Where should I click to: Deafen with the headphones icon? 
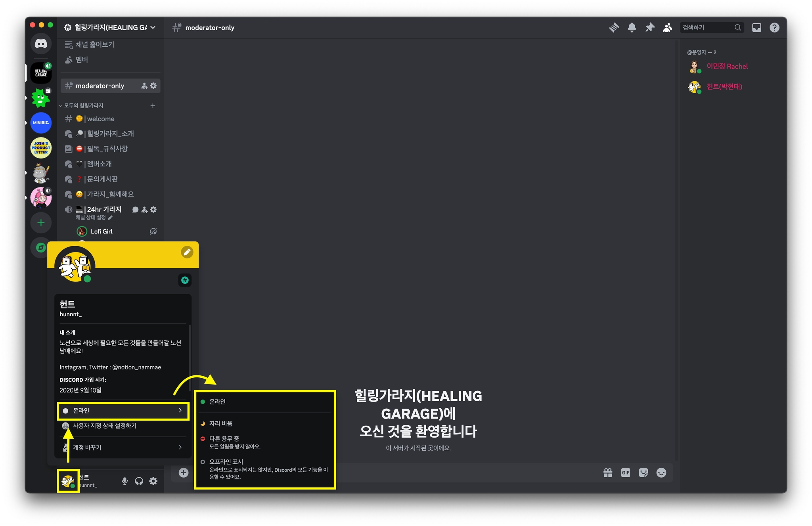(139, 481)
